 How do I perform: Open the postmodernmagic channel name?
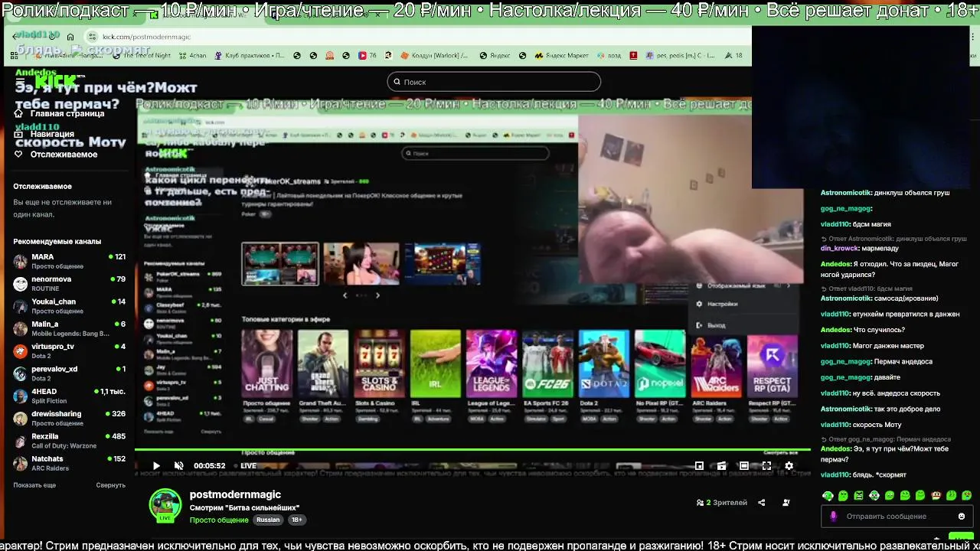[235, 494]
